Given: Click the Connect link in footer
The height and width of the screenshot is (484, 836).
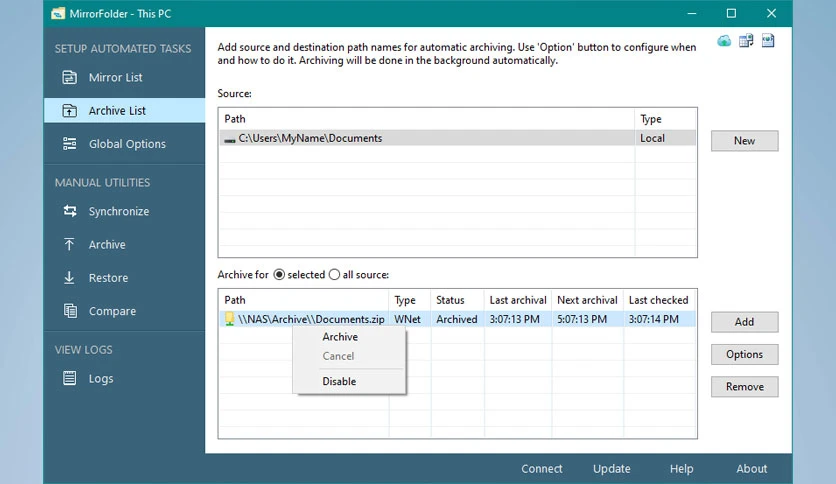Looking at the screenshot, I should [x=542, y=469].
